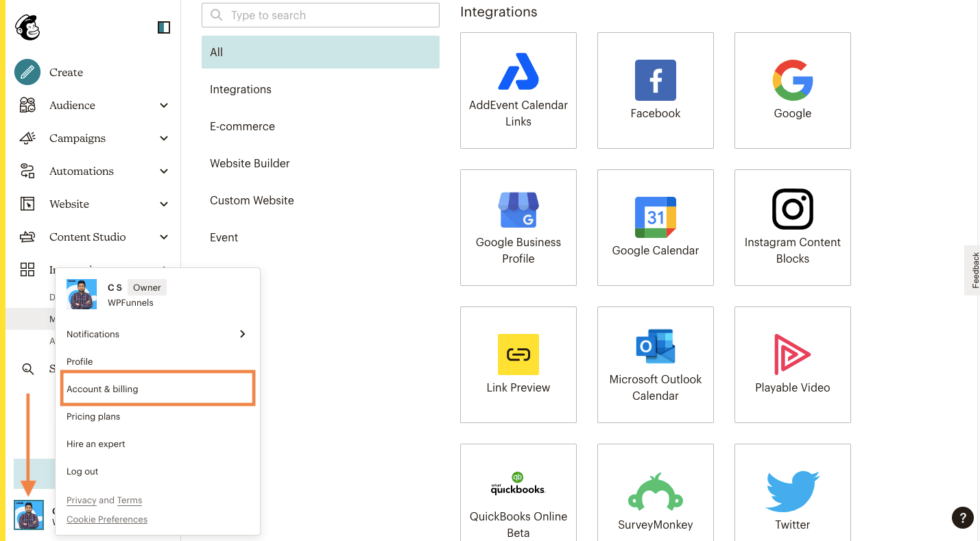The width and height of the screenshot is (980, 541).
Task: Click the Audience icon in sidebar
Action: tap(27, 105)
